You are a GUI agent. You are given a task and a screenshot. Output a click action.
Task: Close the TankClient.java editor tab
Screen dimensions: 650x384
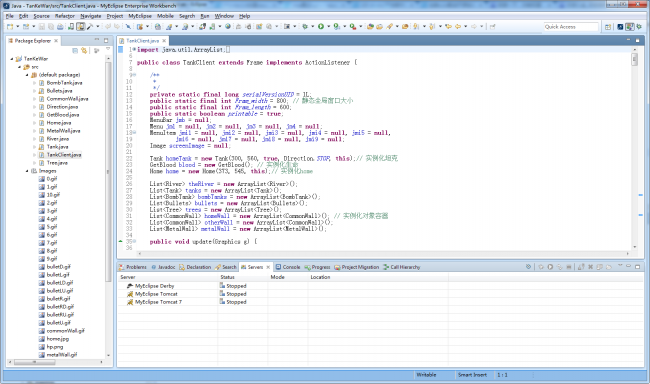pos(164,41)
